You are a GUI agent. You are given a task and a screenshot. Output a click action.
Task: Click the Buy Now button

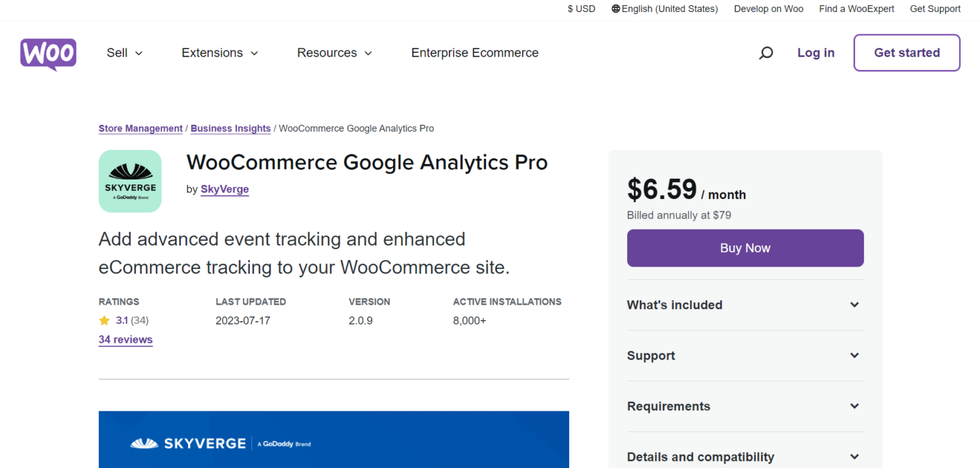pos(745,248)
